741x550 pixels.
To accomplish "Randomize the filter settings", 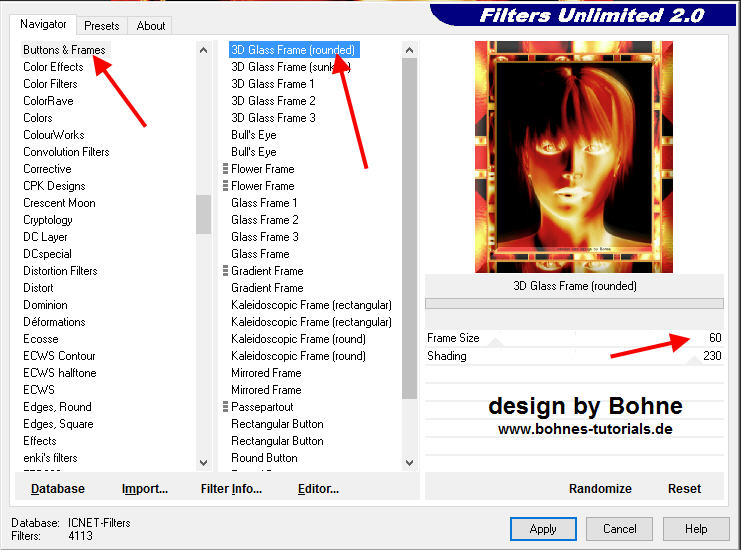I will click(x=600, y=489).
